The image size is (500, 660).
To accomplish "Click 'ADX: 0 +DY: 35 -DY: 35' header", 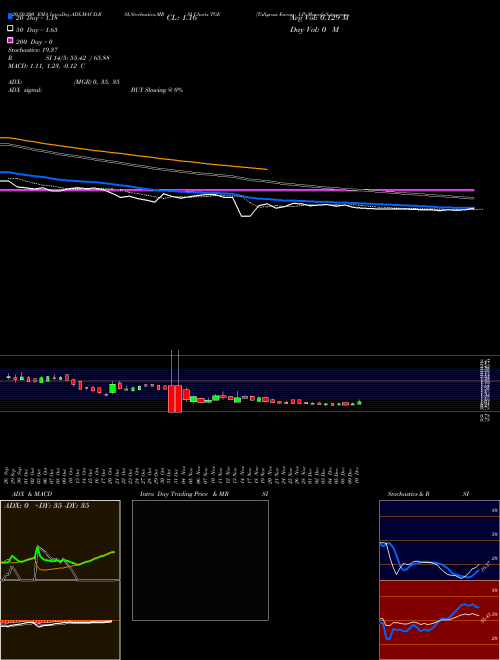I will (46, 506).
